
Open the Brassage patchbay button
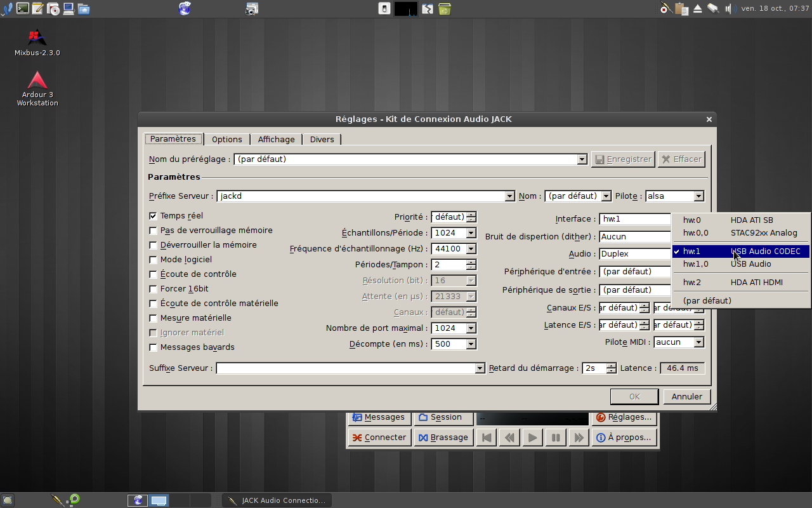(x=443, y=438)
